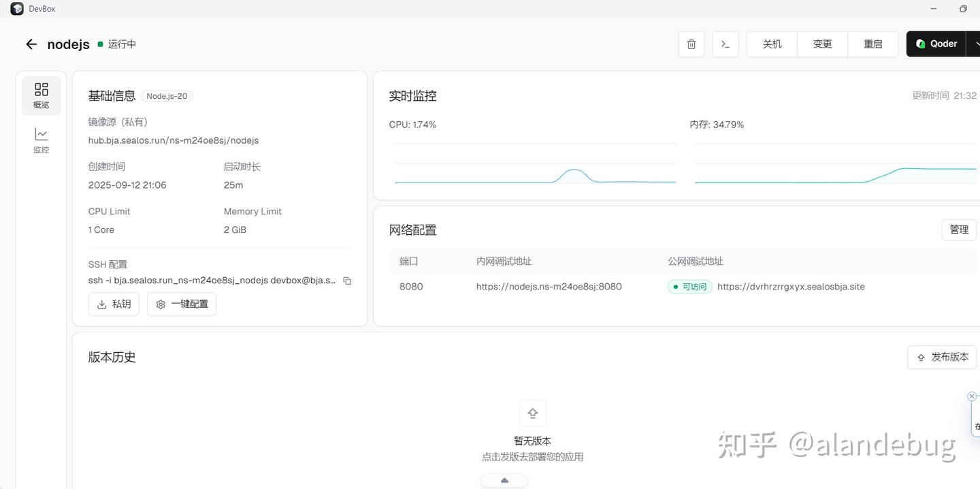Expand the dropdown next to Qoder
980x489 pixels.
pos(977,43)
